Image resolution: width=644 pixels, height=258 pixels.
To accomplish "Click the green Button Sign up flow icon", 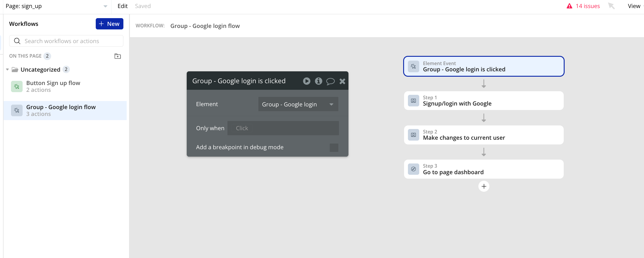I will click(x=17, y=86).
